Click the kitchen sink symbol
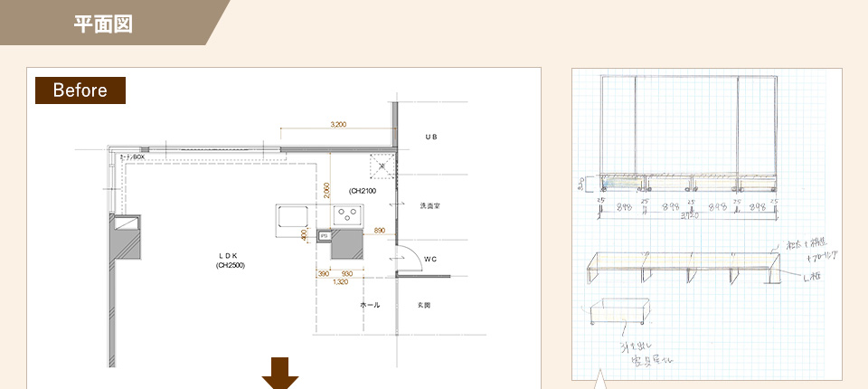The height and width of the screenshot is (389, 868). point(293,215)
